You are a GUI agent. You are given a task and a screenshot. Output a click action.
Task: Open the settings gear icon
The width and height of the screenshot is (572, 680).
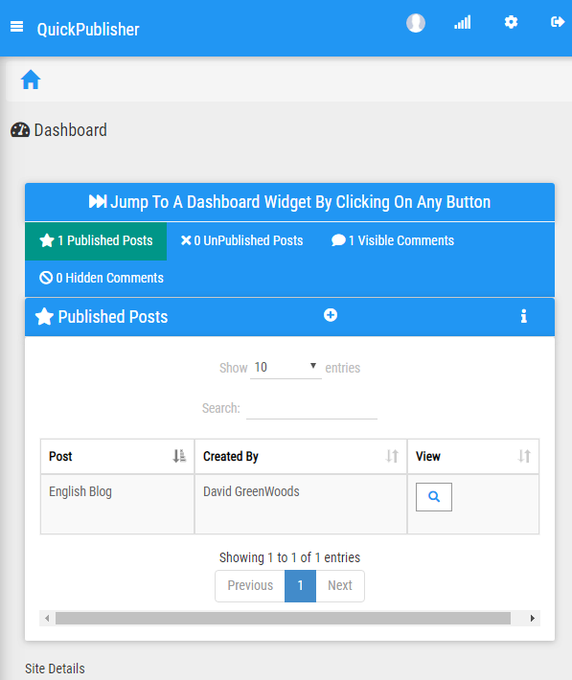click(511, 22)
